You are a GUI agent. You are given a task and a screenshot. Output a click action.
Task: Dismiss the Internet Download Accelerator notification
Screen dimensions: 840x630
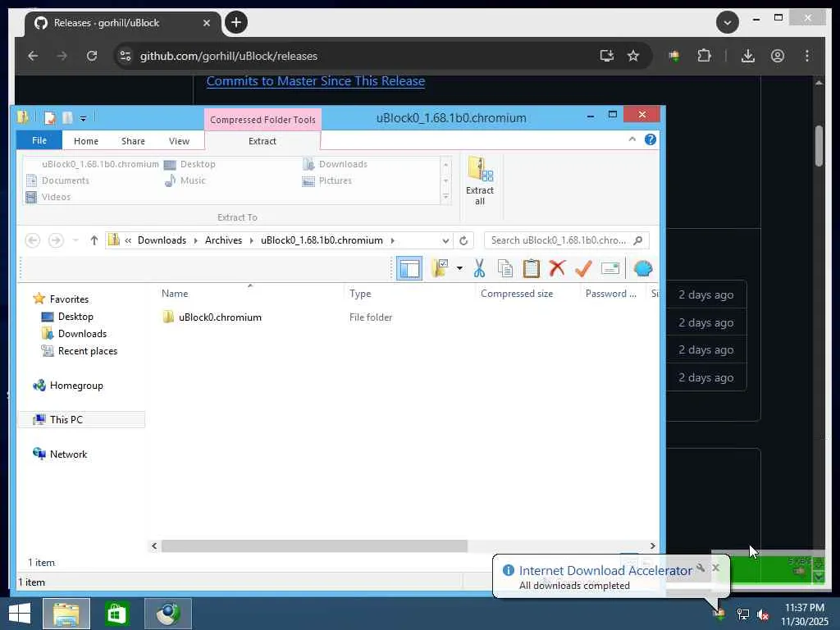click(715, 568)
